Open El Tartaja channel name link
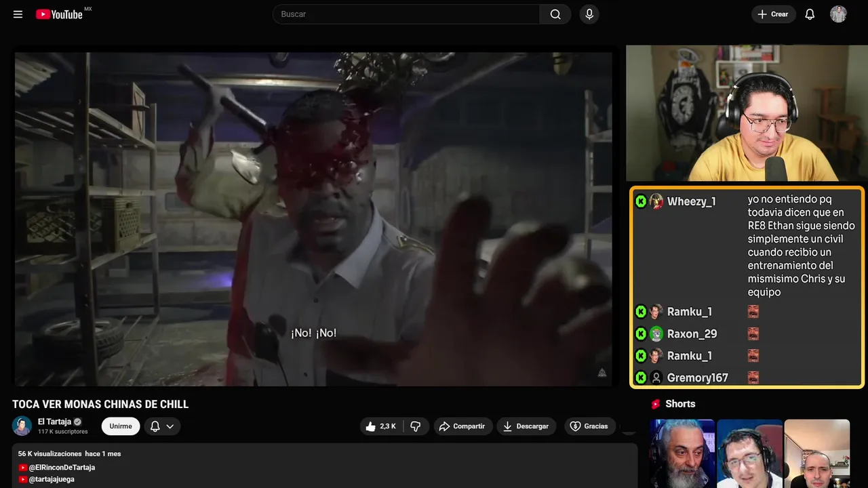The height and width of the screenshot is (488, 868). (x=54, y=422)
